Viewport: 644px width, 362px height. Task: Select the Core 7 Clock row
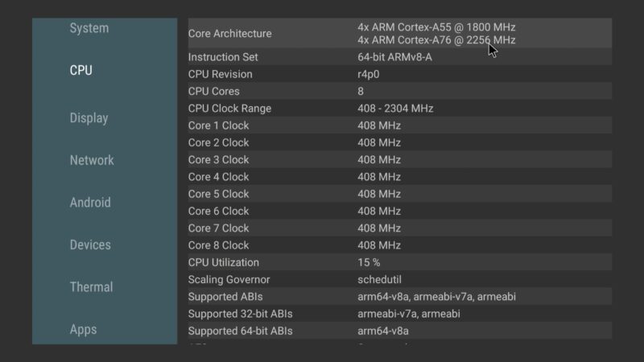pos(399,228)
